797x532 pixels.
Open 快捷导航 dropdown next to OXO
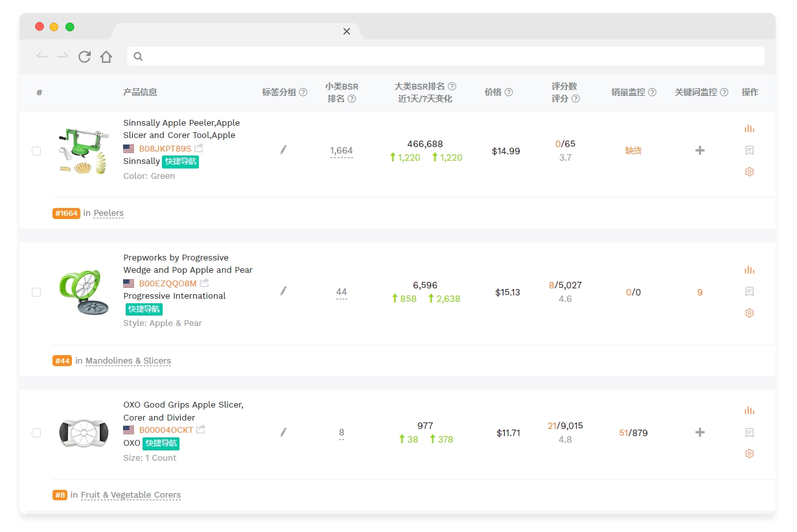tap(161, 443)
